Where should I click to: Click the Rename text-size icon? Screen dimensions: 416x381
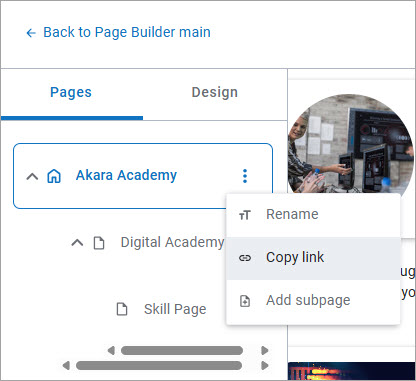(245, 215)
